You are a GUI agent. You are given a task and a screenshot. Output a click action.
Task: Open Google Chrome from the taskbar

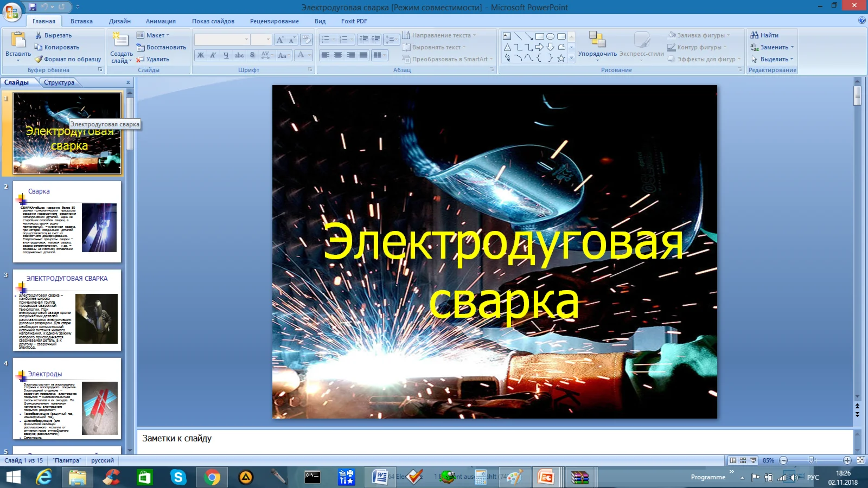click(212, 477)
